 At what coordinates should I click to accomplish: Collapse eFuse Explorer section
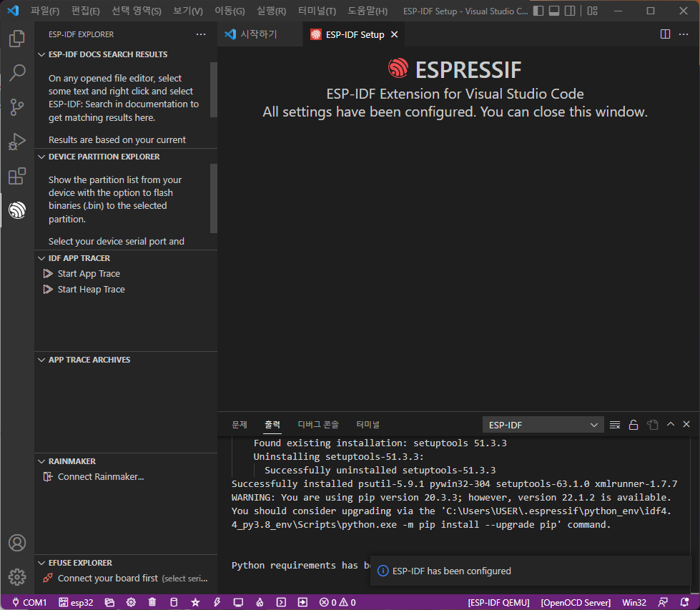click(x=41, y=563)
